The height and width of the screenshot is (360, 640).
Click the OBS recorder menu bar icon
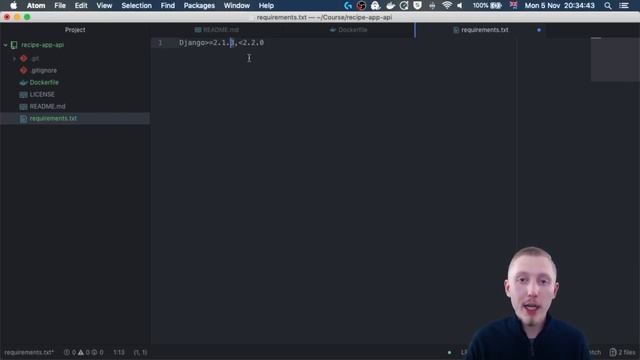click(361, 5)
